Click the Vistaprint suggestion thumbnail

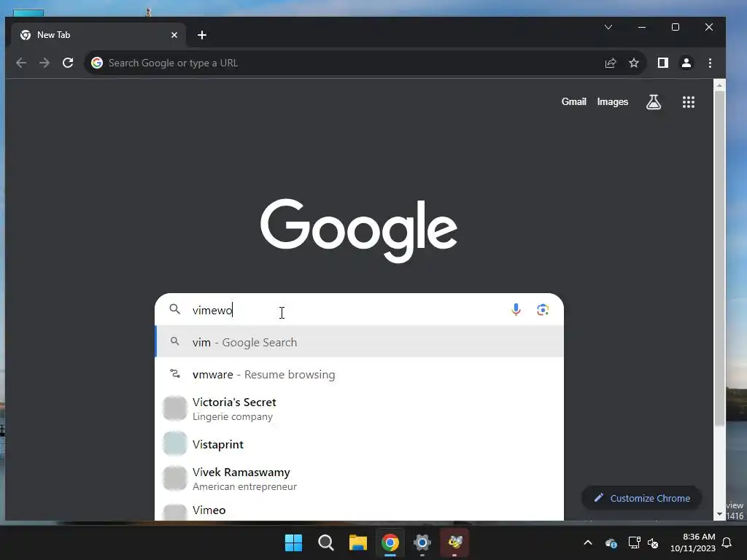coord(175,444)
